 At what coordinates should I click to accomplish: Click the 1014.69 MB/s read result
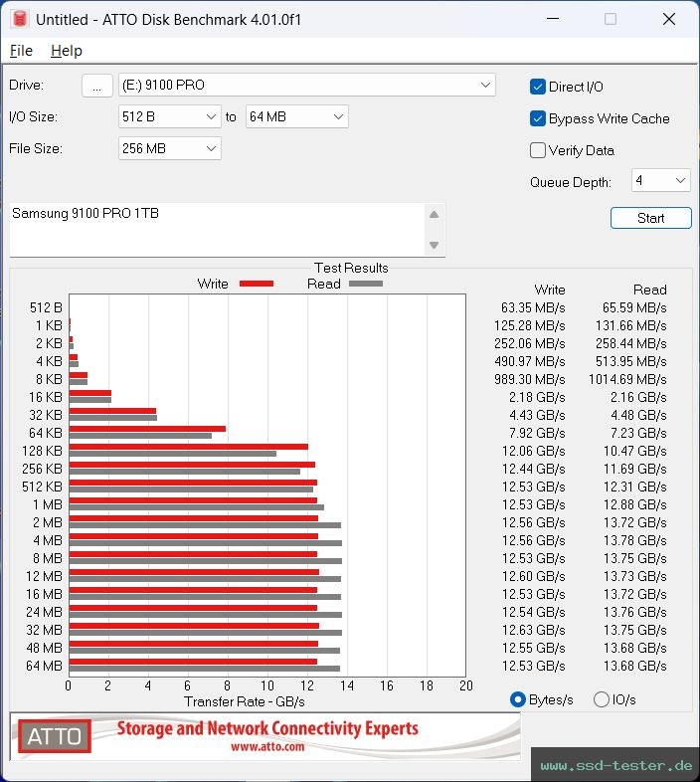click(x=627, y=379)
